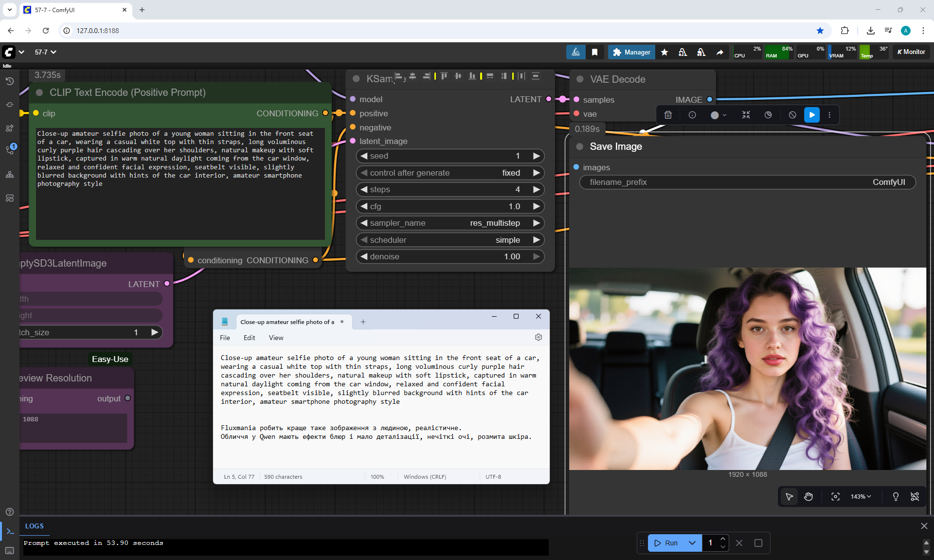Image resolution: width=934 pixels, height=560 pixels.
Task: Click the hand pan mode tool
Action: (x=808, y=496)
